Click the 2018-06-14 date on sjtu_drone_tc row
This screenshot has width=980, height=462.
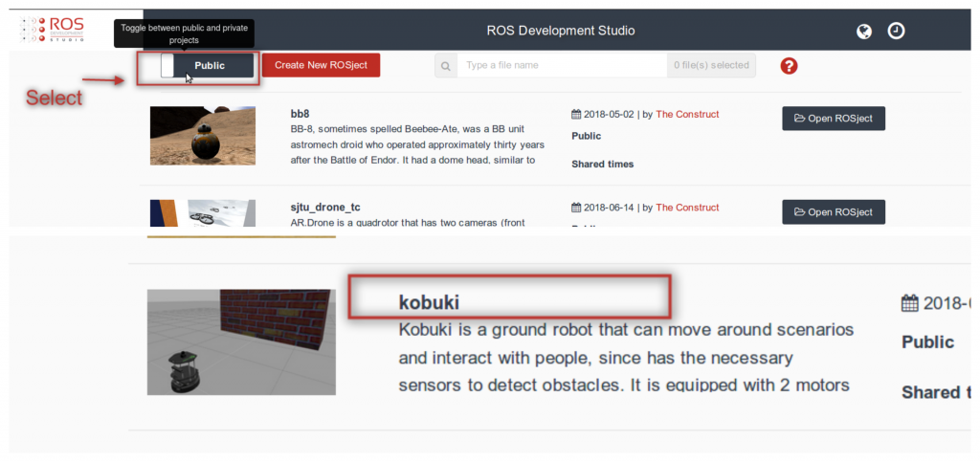tap(609, 208)
